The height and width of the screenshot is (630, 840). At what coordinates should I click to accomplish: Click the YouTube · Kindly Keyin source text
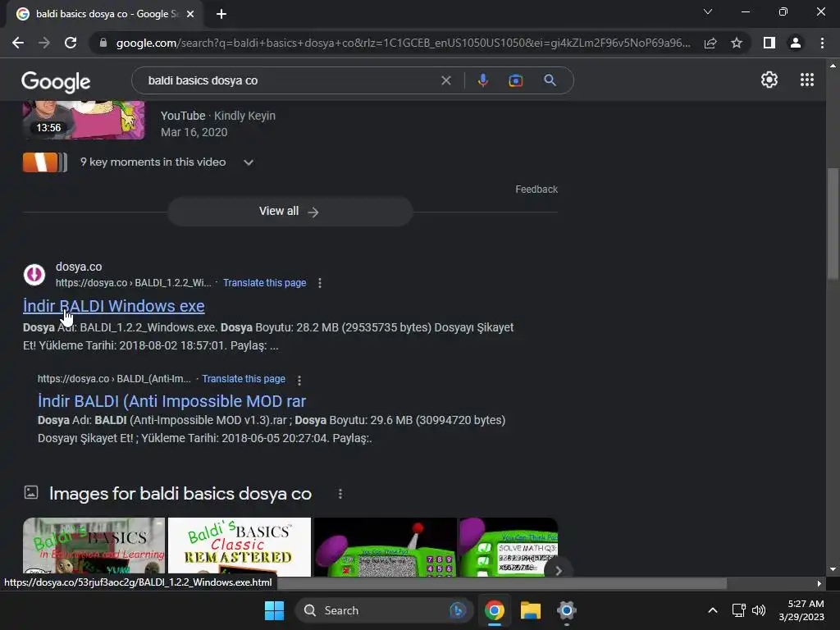[x=218, y=116]
